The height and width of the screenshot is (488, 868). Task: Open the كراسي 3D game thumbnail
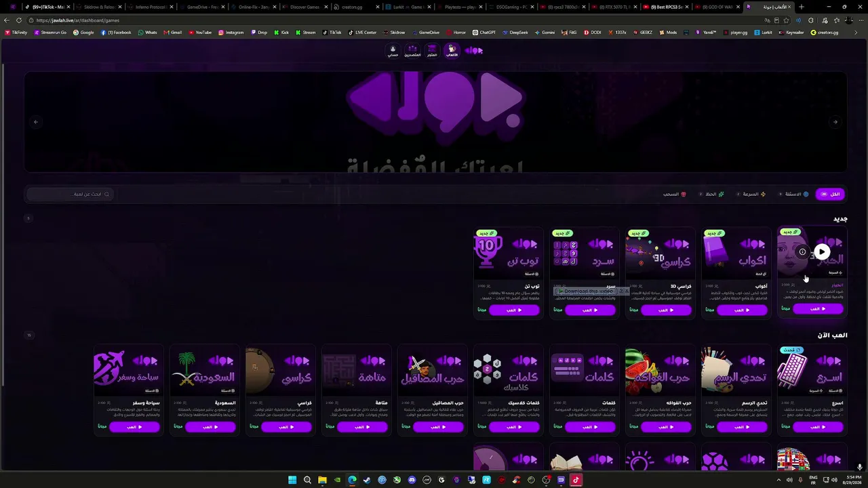(x=660, y=252)
